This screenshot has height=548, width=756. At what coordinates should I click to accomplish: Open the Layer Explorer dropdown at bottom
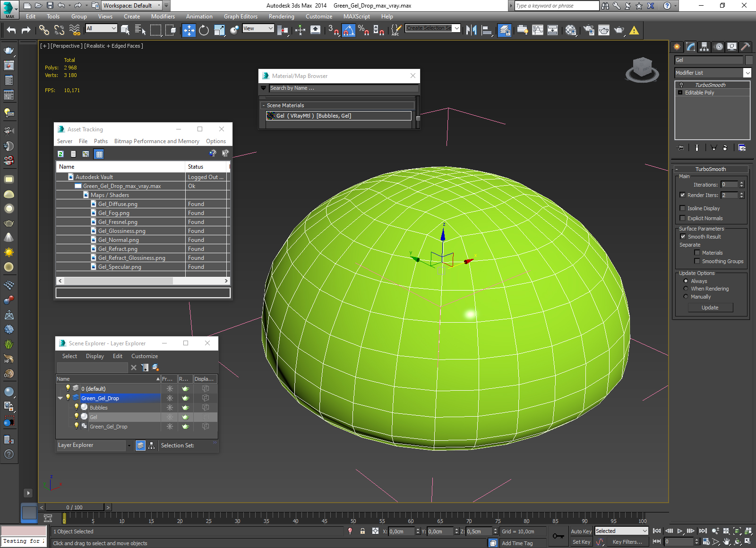pyautogui.click(x=129, y=445)
